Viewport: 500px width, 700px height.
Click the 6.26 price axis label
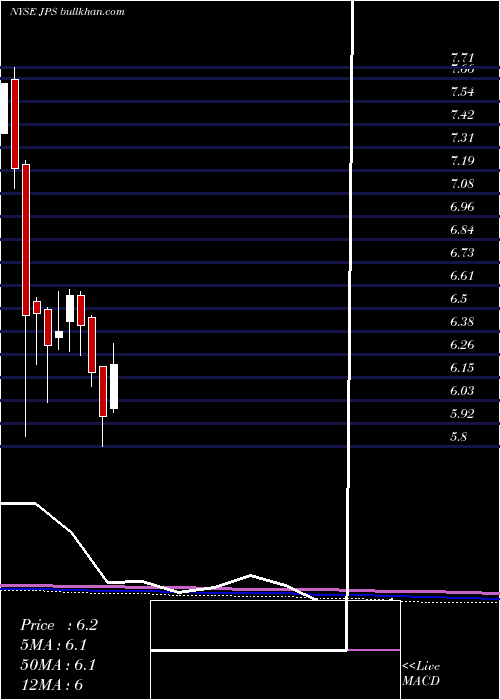[x=462, y=345]
